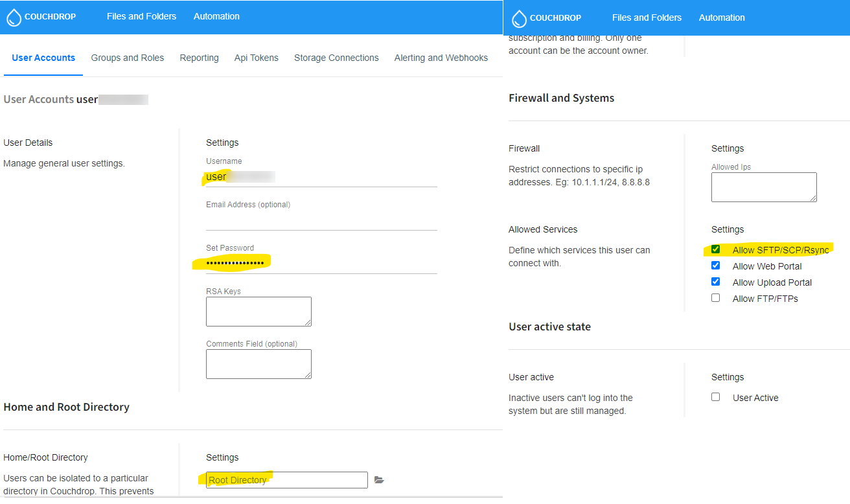Enable the User Active checkbox
This screenshot has width=850, height=504.
coord(715,397)
